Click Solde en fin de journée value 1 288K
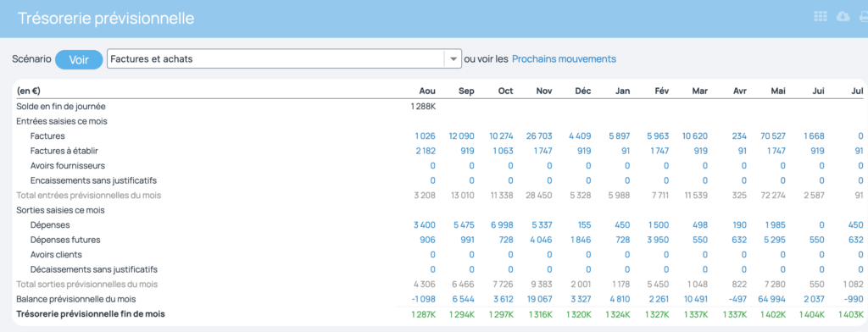Image resolution: width=868 pixels, height=332 pixels. (x=424, y=106)
